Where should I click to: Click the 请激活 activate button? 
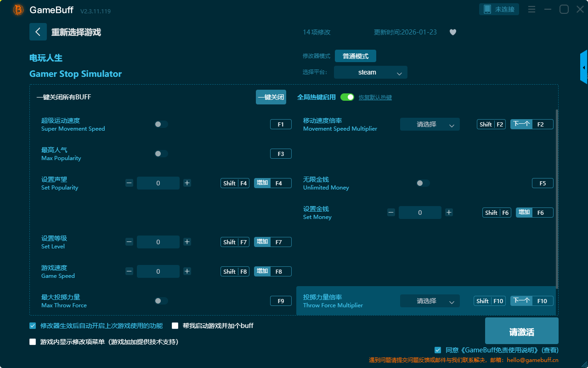point(521,332)
